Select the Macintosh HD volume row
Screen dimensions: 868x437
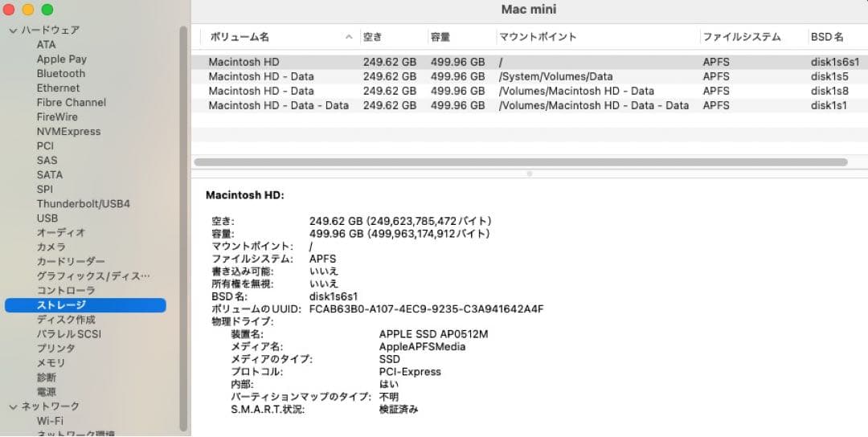click(x=530, y=62)
